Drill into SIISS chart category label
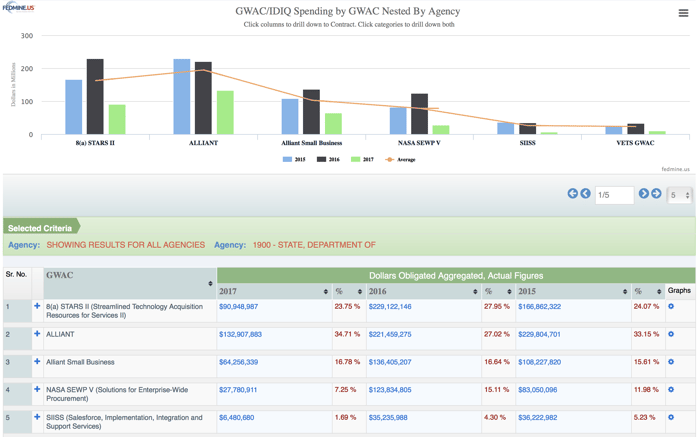698x437 pixels. (528, 143)
